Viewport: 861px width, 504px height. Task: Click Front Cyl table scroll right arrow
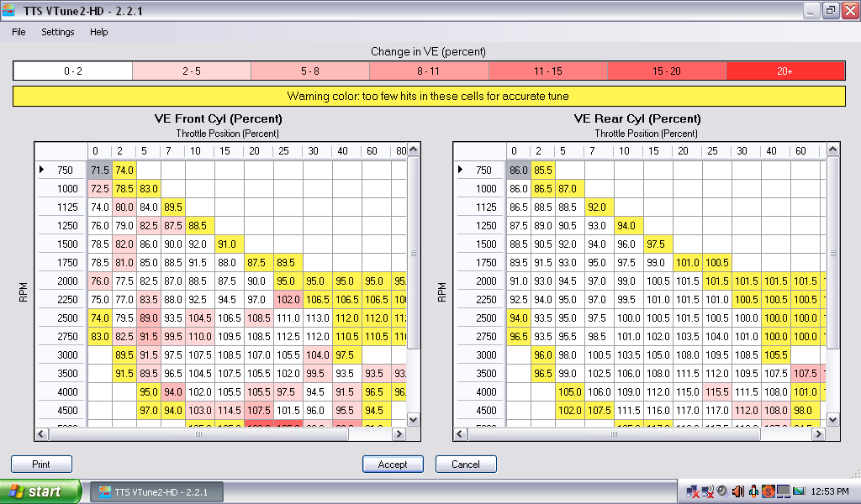pyautogui.click(x=399, y=433)
